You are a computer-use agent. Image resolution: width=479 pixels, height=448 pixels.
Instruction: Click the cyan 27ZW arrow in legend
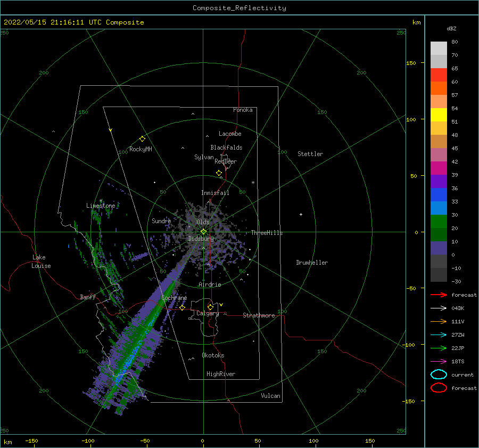pyautogui.click(x=439, y=335)
